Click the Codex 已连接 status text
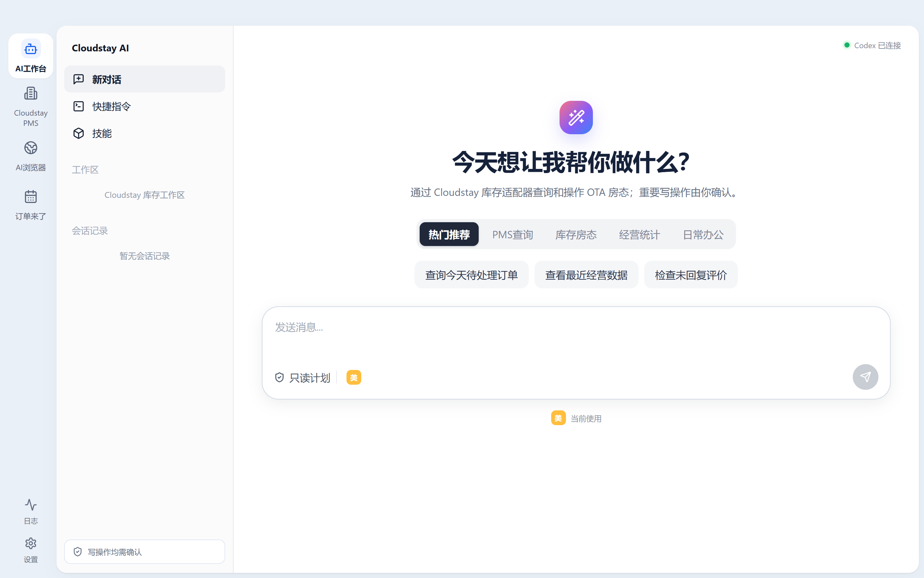Viewport: 924px width, 578px height. point(877,46)
